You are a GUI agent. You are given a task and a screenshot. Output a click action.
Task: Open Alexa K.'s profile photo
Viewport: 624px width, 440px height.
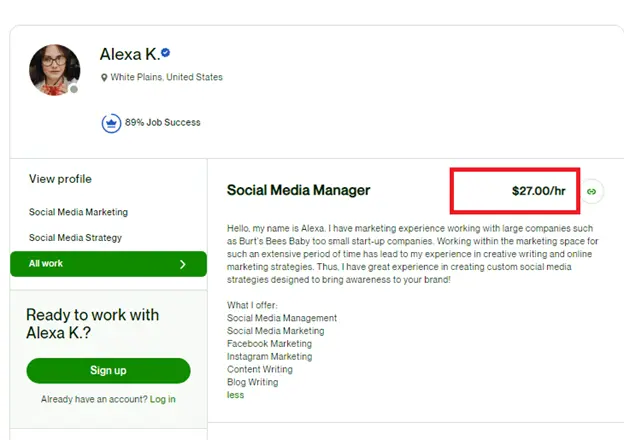tap(55, 70)
